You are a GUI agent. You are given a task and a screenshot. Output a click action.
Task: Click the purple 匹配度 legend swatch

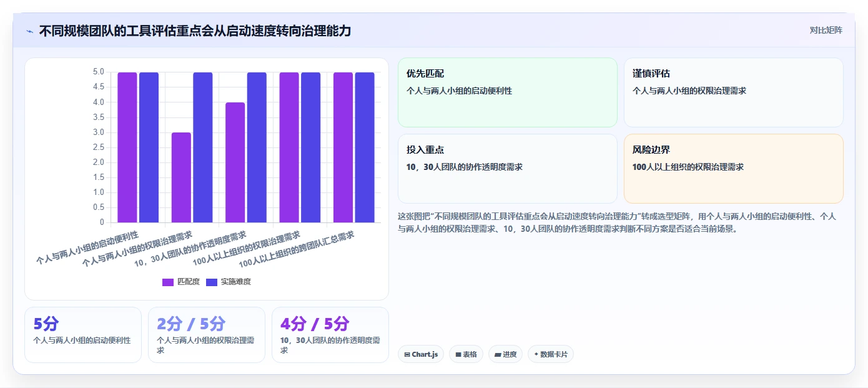(168, 282)
